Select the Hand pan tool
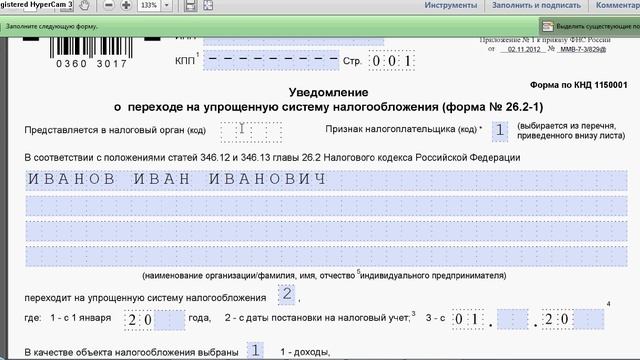This screenshot has height=360, width=640. (84, 5)
